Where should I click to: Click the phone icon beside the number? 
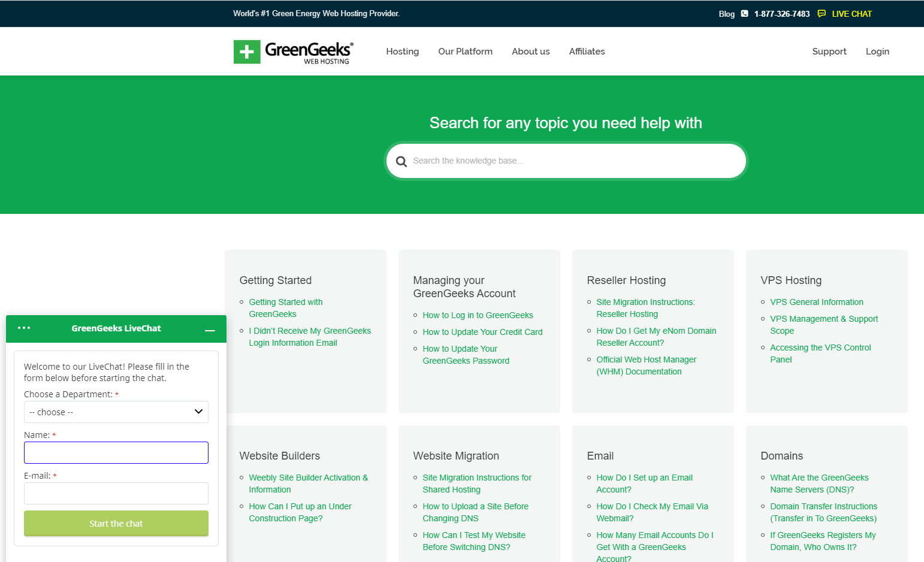pos(744,14)
